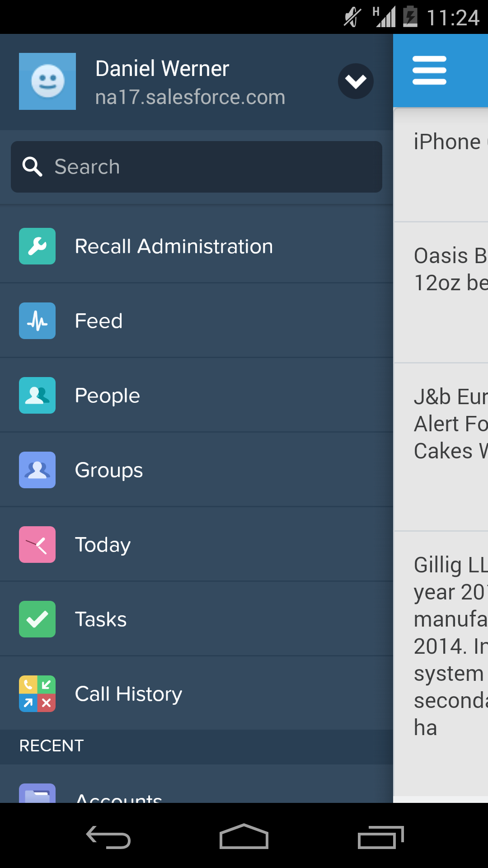Open the Gillig LLC recall entry
This screenshot has width=488, height=868.
pyautogui.click(x=441, y=664)
